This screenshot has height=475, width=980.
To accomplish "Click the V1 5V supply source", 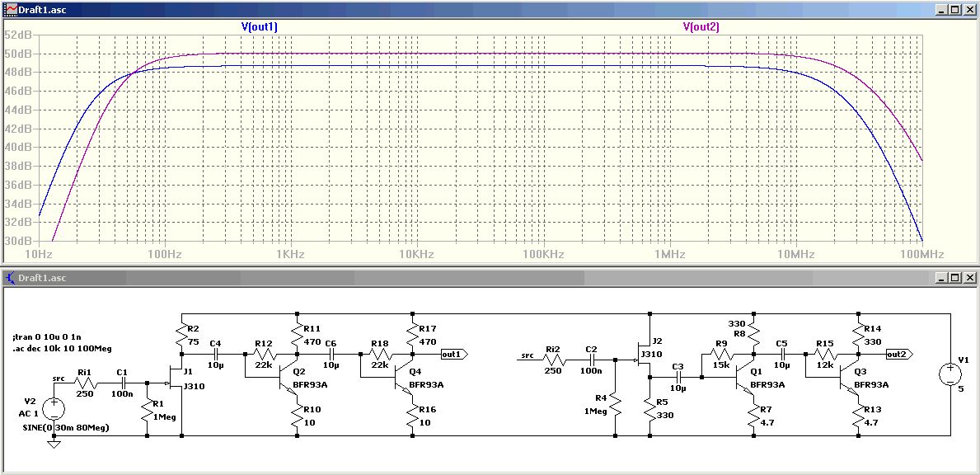I will click(x=949, y=374).
